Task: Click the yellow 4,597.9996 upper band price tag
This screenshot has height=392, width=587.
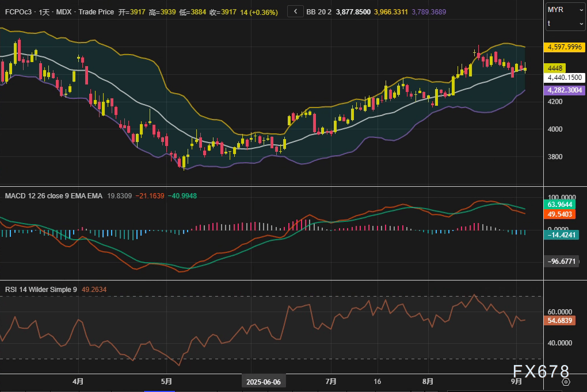Action: pos(565,48)
